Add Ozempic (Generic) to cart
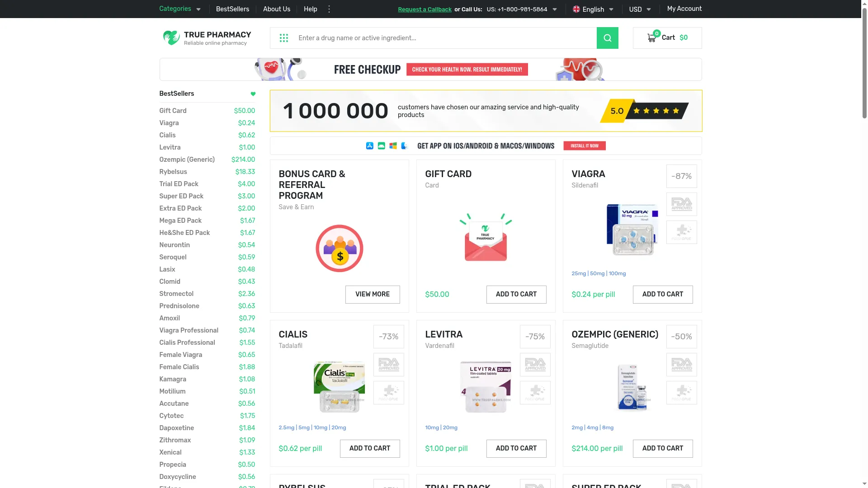 [663, 449]
